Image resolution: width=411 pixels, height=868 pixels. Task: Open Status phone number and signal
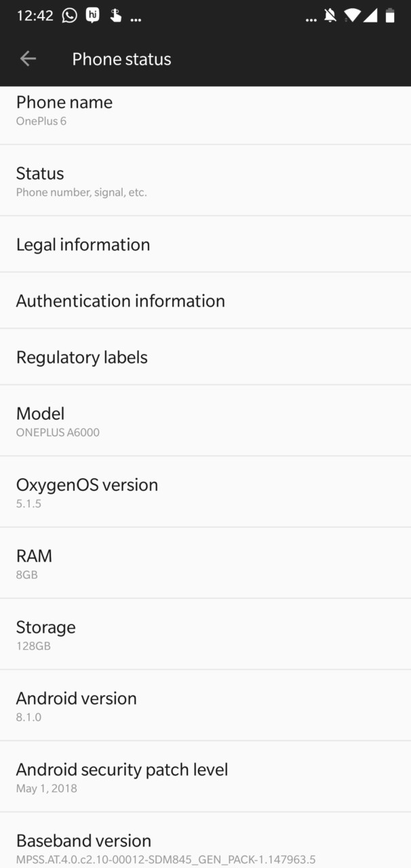click(205, 181)
